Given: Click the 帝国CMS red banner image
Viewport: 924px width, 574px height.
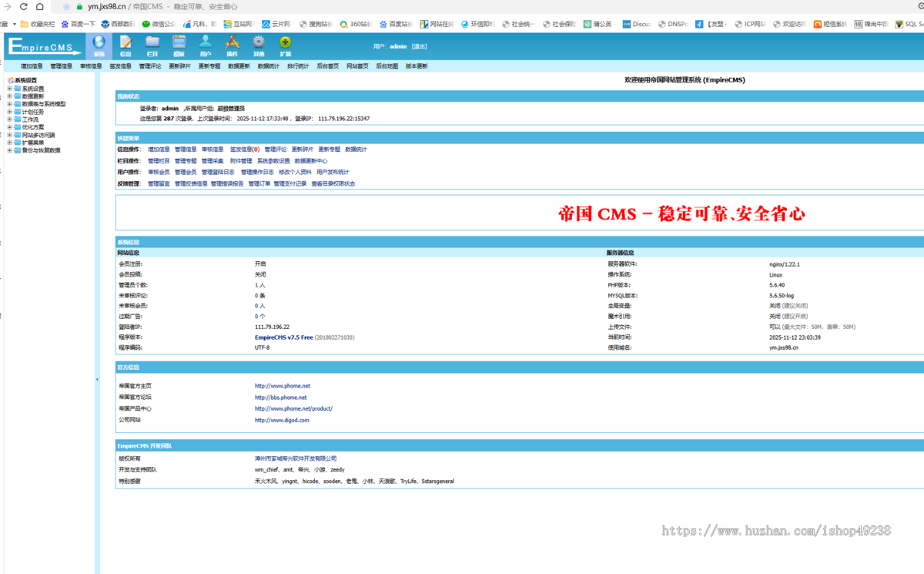Looking at the screenshot, I should [681, 214].
